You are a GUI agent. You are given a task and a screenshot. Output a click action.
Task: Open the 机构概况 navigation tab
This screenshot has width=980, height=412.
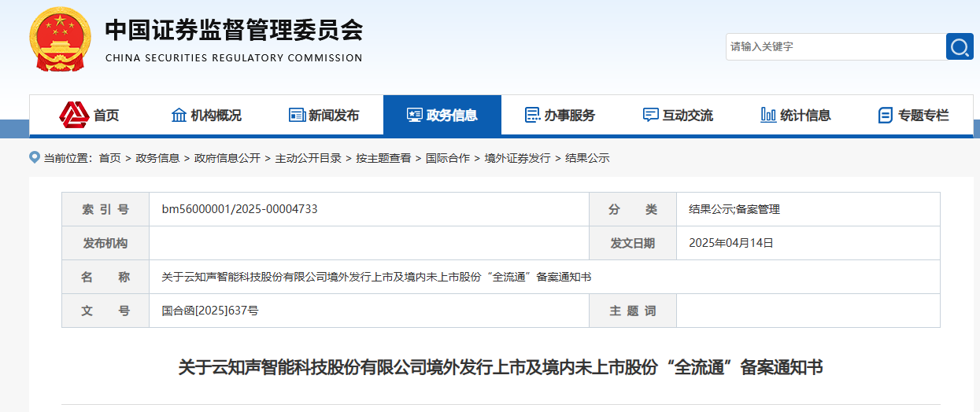coord(206,116)
